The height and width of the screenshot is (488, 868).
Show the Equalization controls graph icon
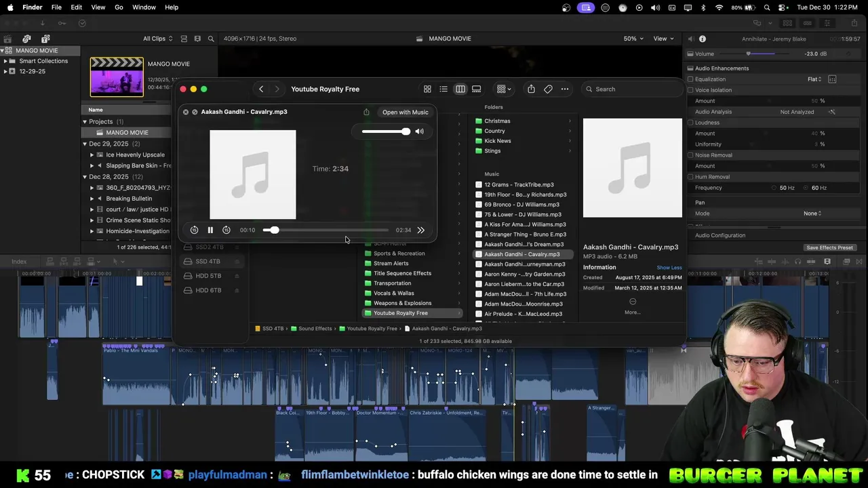pos(832,79)
